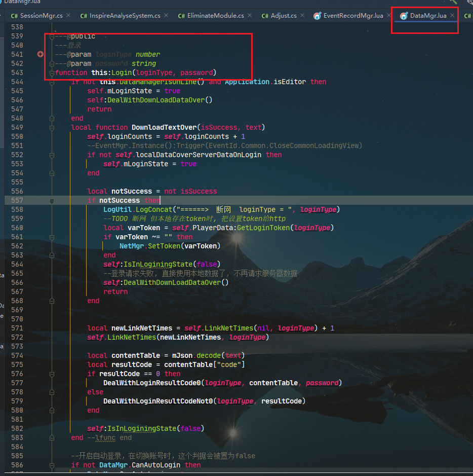
Task: Collapse the 'if resultCode == 0' fold marker
Action: tap(52, 374)
